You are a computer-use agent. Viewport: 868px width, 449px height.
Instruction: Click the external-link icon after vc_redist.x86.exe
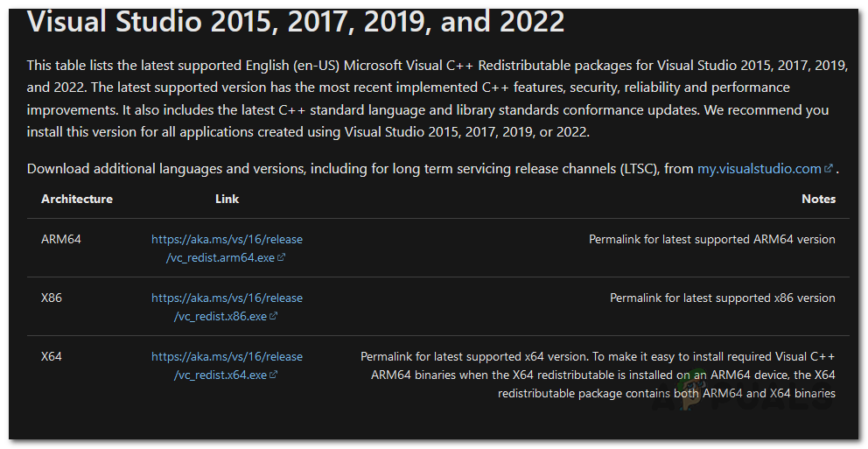coord(274,317)
